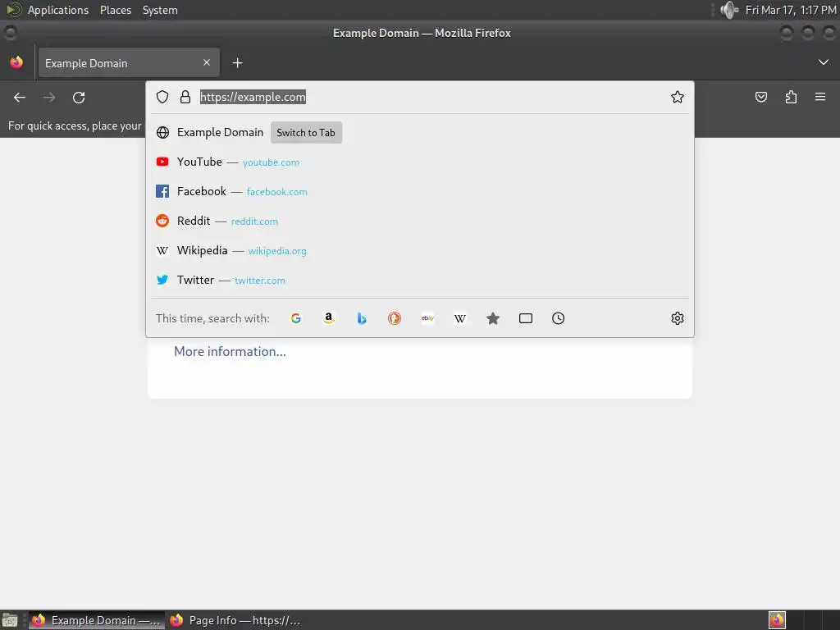Image resolution: width=840 pixels, height=630 pixels.
Task: Open the Extensions puzzle icon
Action: point(791,97)
